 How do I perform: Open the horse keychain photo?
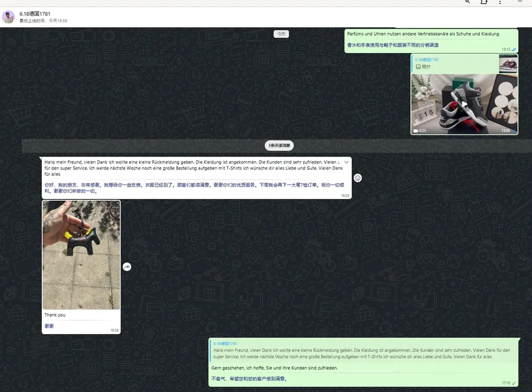(82, 255)
